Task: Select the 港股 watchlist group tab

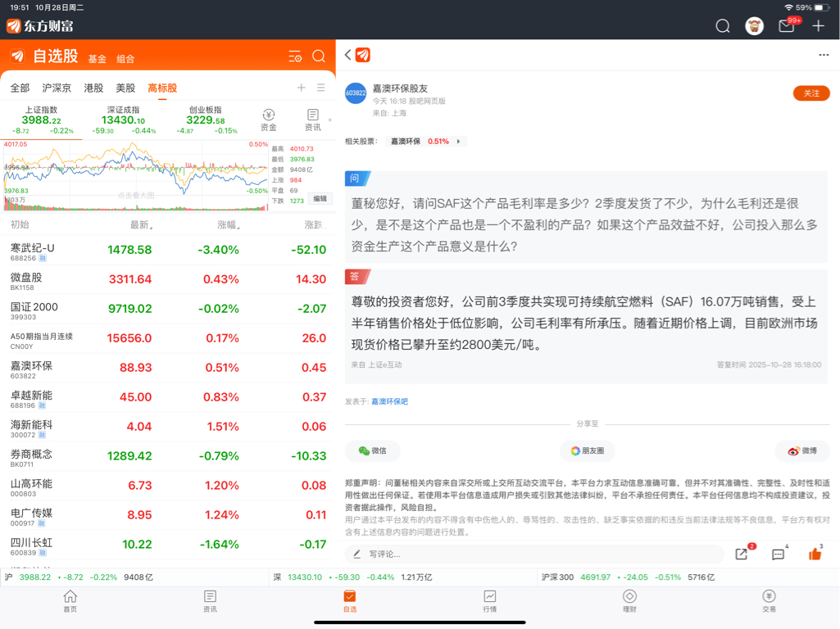Action: click(x=93, y=88)
